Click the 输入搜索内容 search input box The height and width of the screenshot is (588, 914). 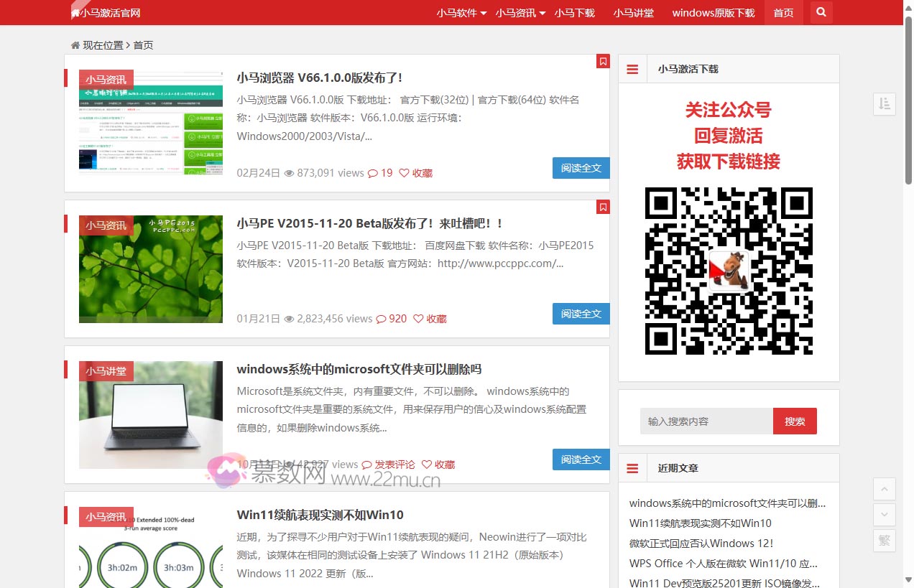pos(705,421)
